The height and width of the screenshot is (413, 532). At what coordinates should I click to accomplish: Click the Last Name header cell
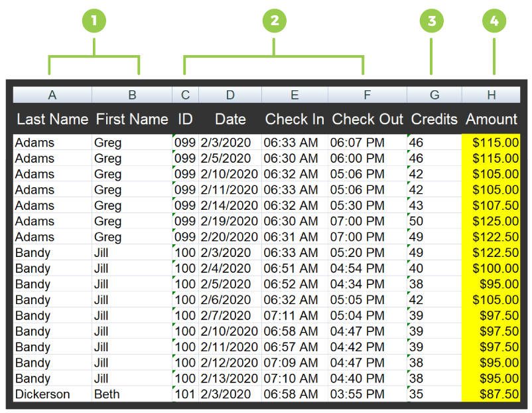[52, 120]
